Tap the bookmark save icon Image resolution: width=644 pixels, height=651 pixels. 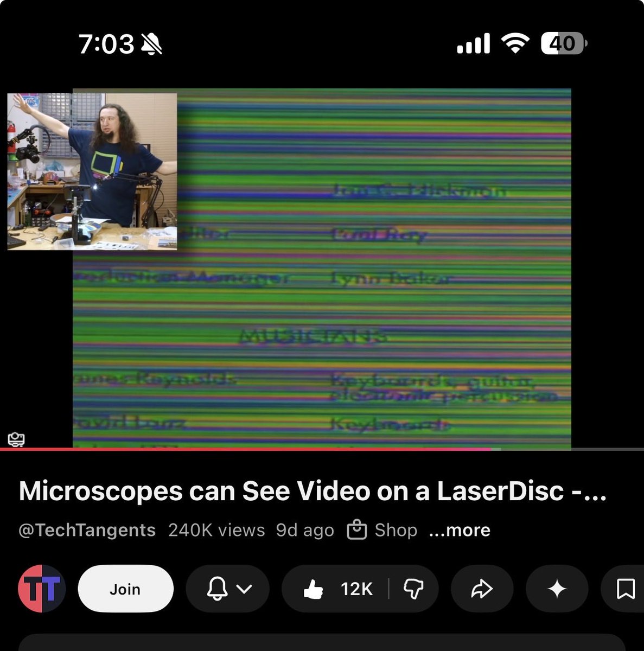625,589
